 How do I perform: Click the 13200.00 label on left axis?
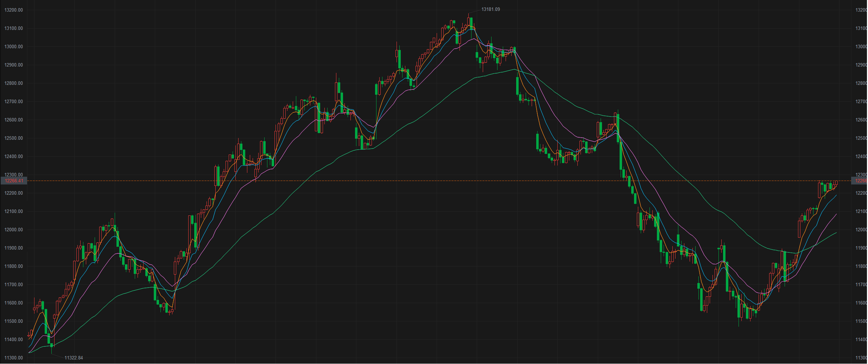tap(13, 10)
